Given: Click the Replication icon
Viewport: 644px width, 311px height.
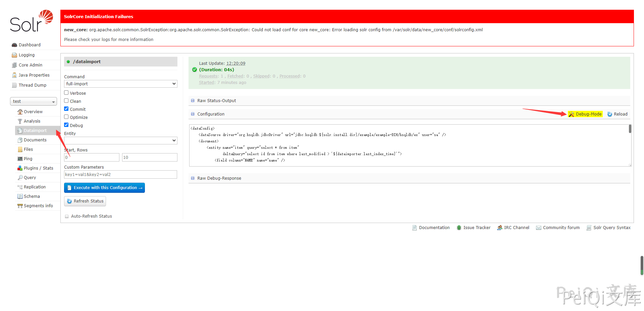Looking at the screenshot, I should [20, 187].
